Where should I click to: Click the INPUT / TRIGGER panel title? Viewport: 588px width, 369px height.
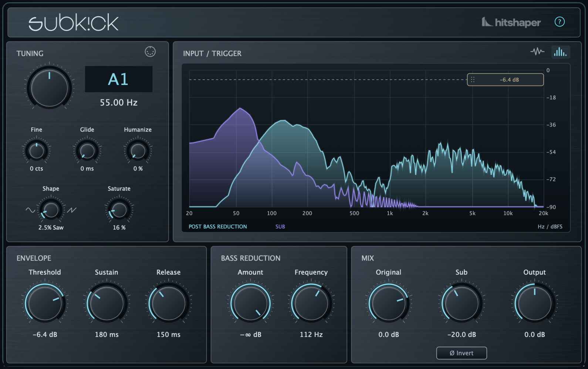(212, 54)
